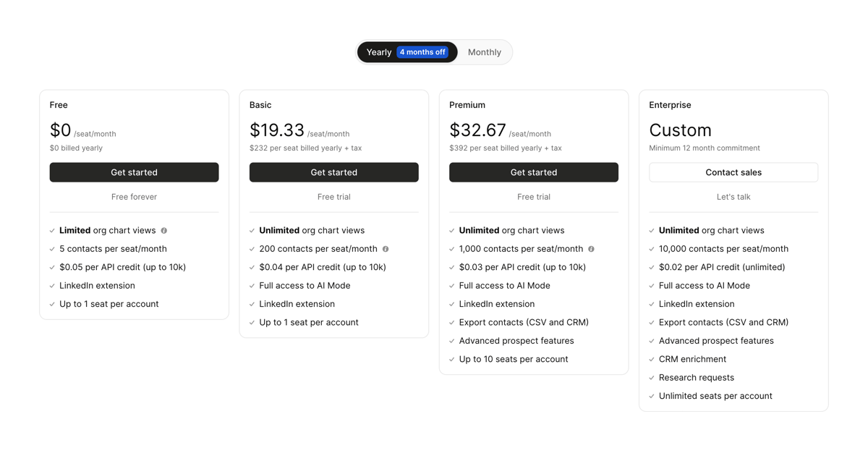Image resolution: width=868 pixels, height=451 pixels.
Task: Click the Free trial text under Basic
Action: tap(333, 196)
